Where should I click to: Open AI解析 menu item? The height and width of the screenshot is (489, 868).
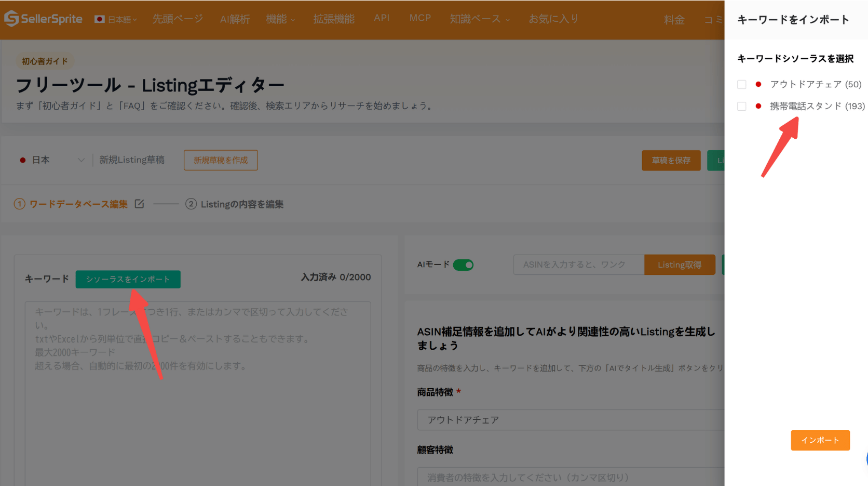click(x=235, y=19)
